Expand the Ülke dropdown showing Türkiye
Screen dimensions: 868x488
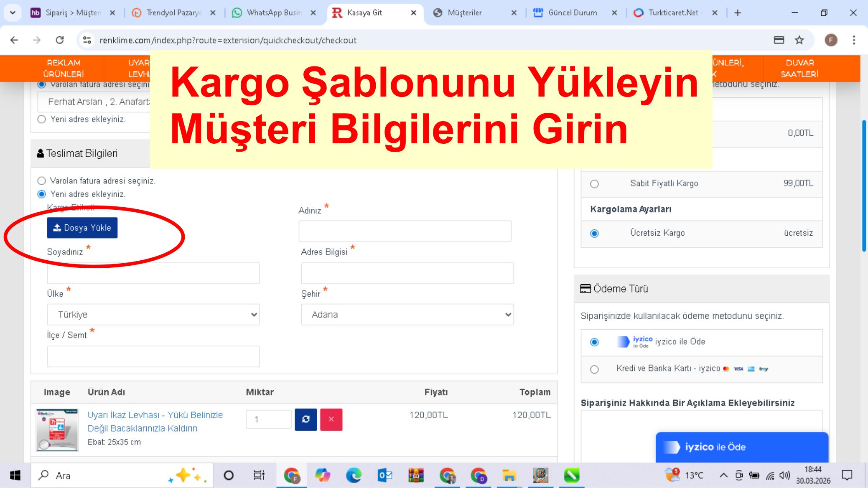pyautogui.click(x=153, y=315)
